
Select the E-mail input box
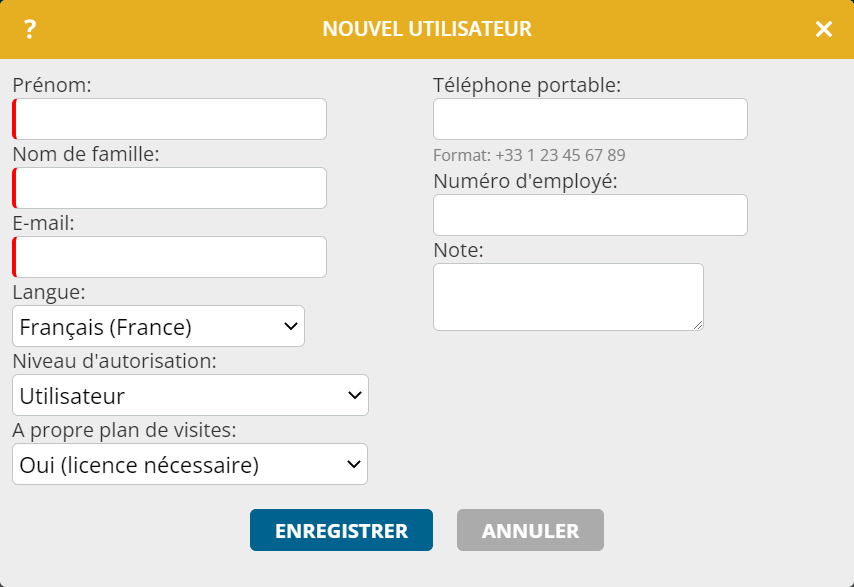[x=169, y=257]
